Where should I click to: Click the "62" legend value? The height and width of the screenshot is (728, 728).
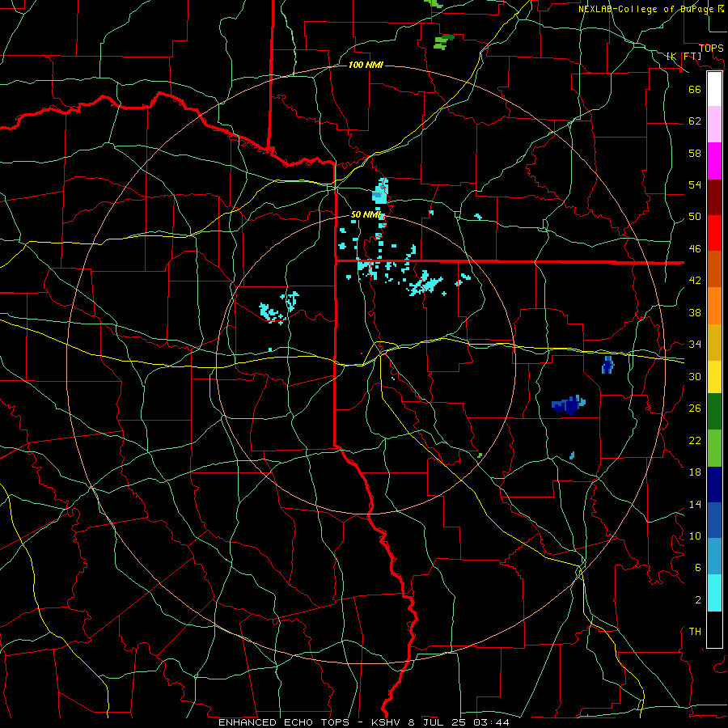point(695,121)
